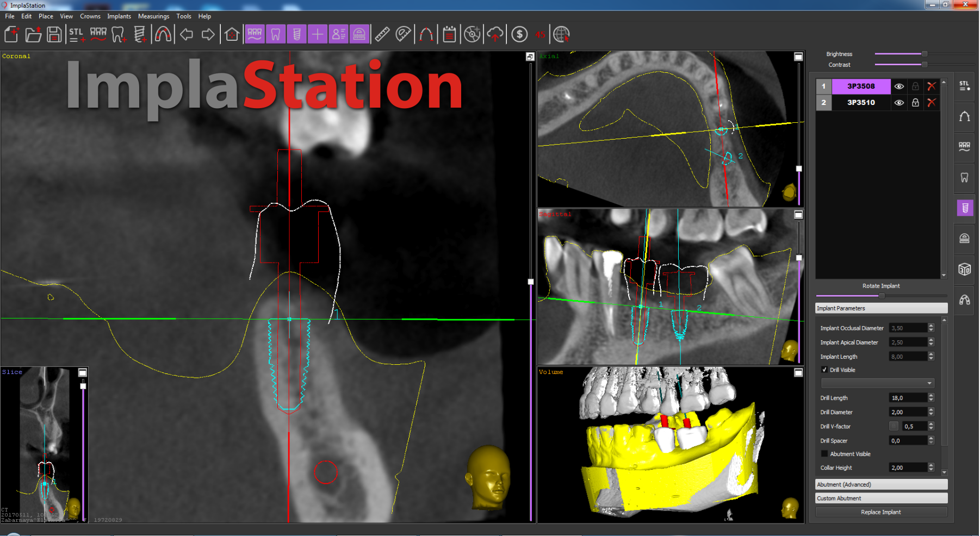Toggle the purple implants panel toolbar button
Viewport: 980px width, 536px height.
296,35
